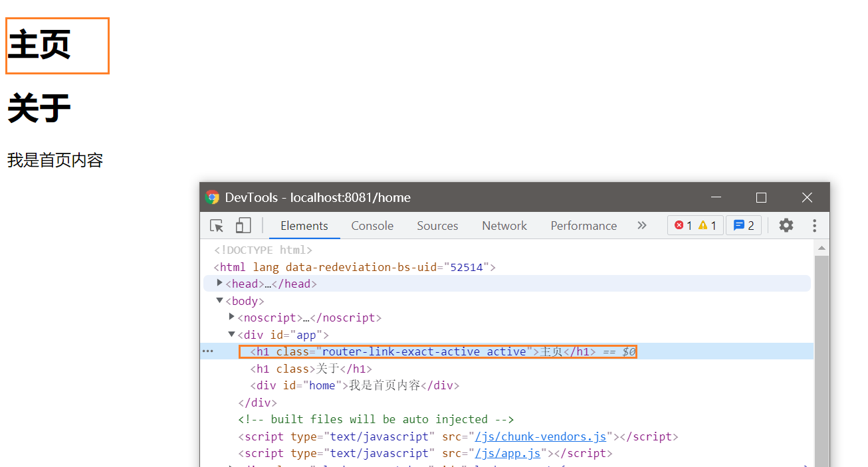Select the built files auto injected comment
Screen dimensions: 868x467
(376, 419)
